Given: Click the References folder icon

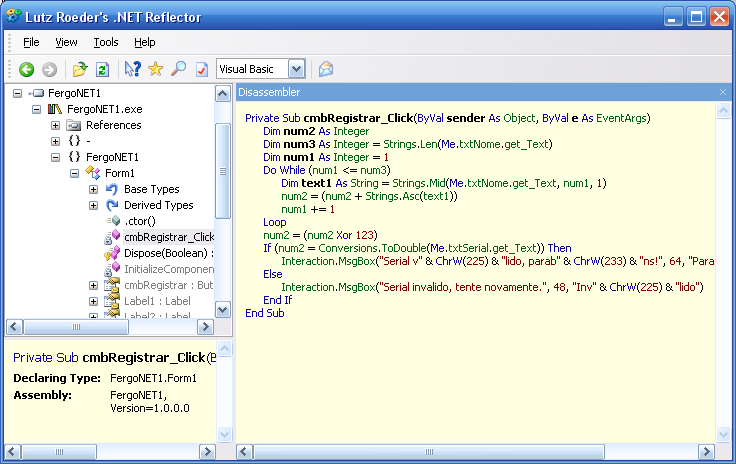Looking at the screenshot, I should pyautogui.click(x=74, y=125).
